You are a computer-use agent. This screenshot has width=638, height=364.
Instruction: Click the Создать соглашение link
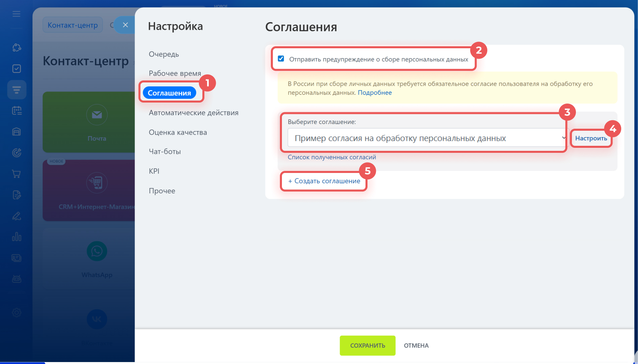point(324,181)
